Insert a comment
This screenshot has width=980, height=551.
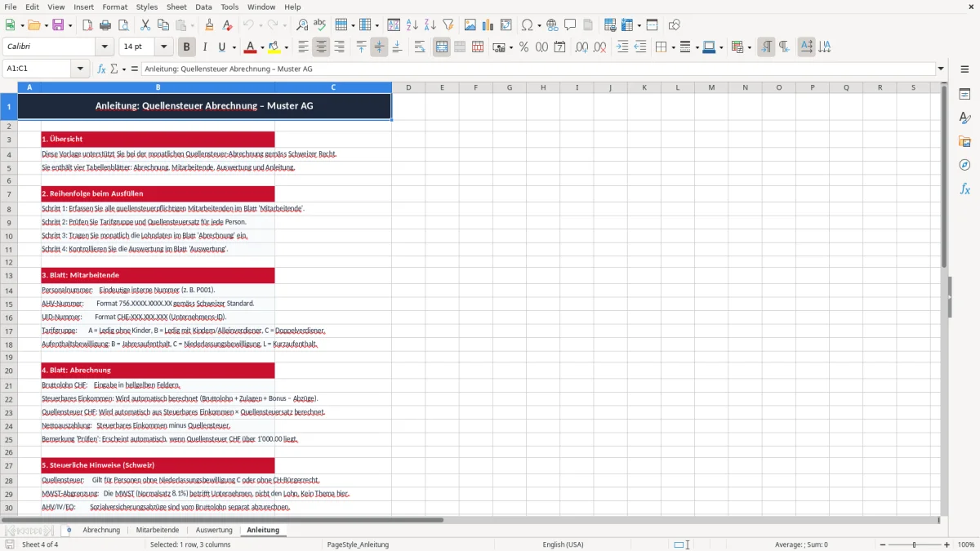click(570, 25)
